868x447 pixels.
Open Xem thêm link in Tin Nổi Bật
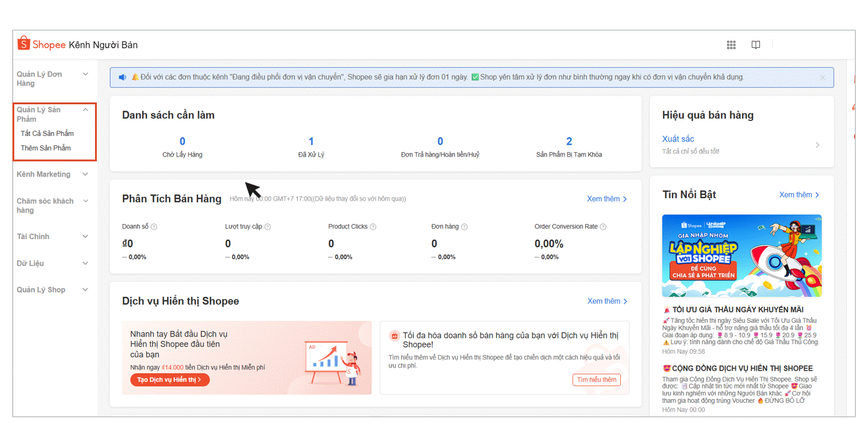[x=799, y=195]
